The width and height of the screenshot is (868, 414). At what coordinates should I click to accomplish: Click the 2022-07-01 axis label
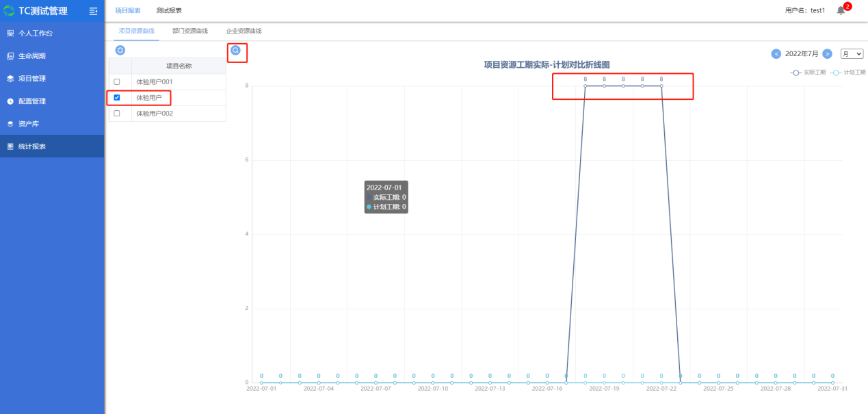click(261, 389)
